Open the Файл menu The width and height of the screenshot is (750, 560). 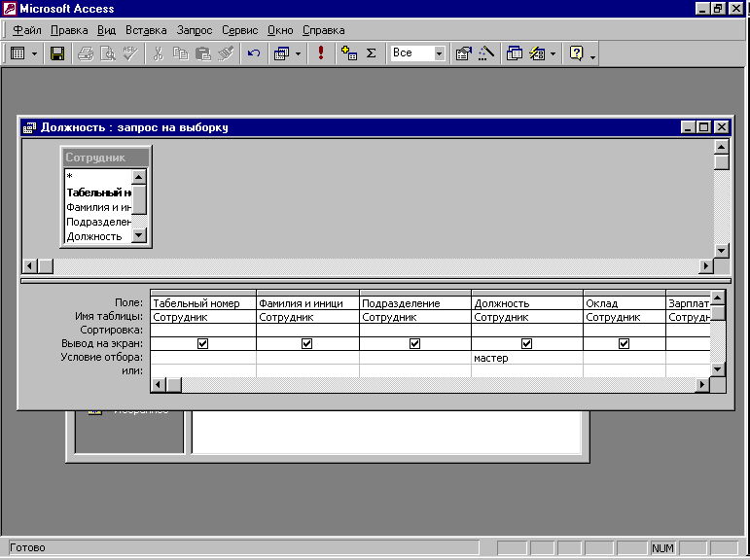coord(27,30)
